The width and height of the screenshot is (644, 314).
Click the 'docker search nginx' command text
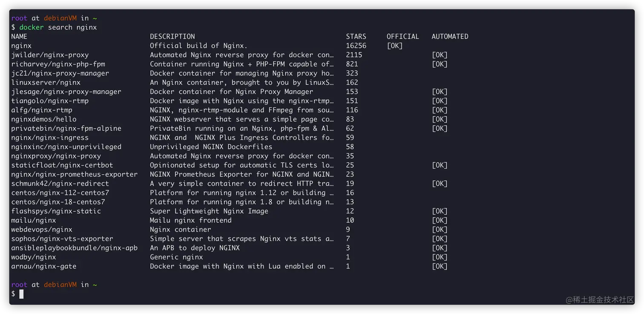[58, 27]
